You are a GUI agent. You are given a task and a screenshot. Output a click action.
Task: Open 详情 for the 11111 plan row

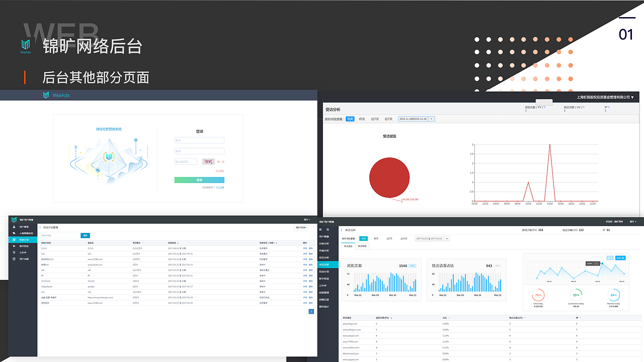tap(305, 248)
